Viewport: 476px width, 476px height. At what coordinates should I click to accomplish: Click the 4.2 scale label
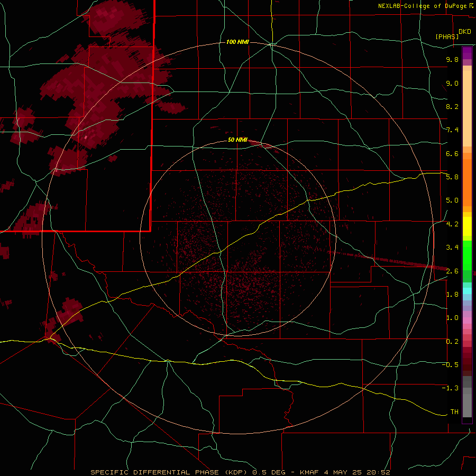(x=452, y=224)
